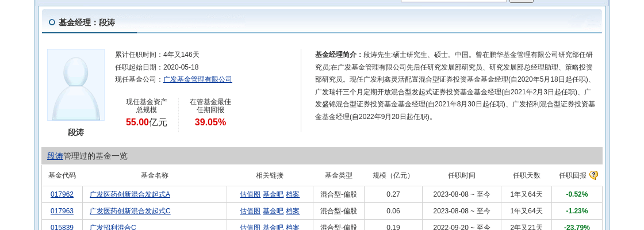Screen dimensions: 644x230
Task: Click 任职时间 cell for fund 017962
Action: pyautogui.click(x=462, y=194)
